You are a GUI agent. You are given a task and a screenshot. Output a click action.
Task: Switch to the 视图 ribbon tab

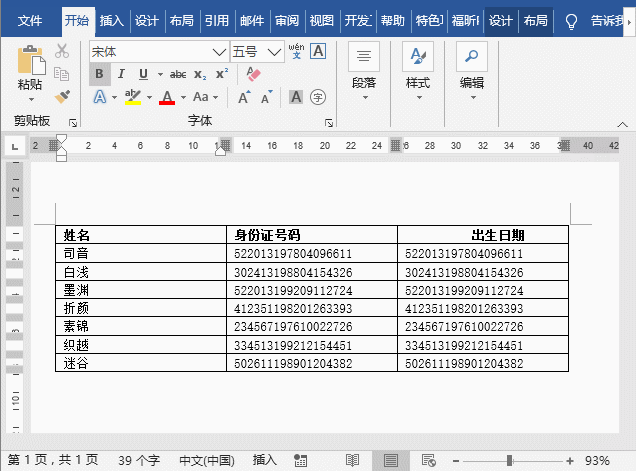[322, 21]
